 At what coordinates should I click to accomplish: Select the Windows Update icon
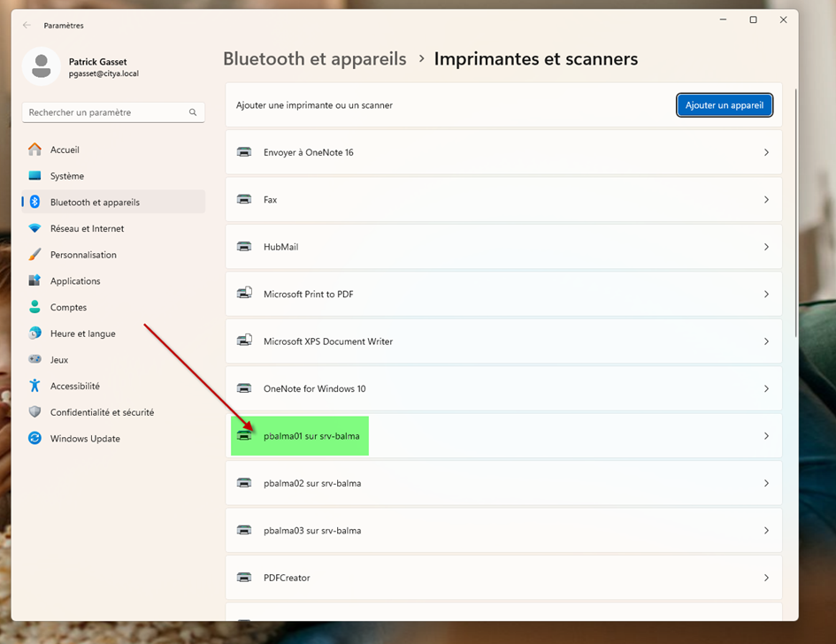35,438
